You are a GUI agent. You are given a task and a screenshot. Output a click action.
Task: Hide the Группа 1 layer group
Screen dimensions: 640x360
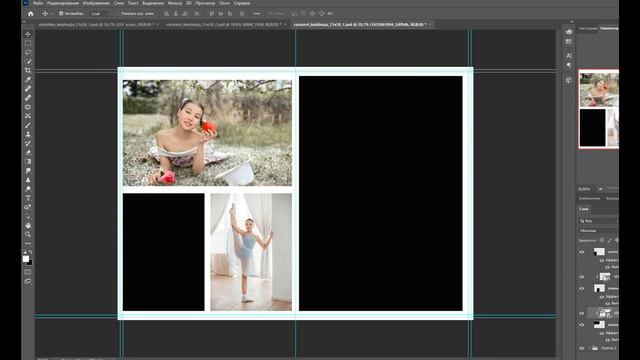tap(582, 348)
